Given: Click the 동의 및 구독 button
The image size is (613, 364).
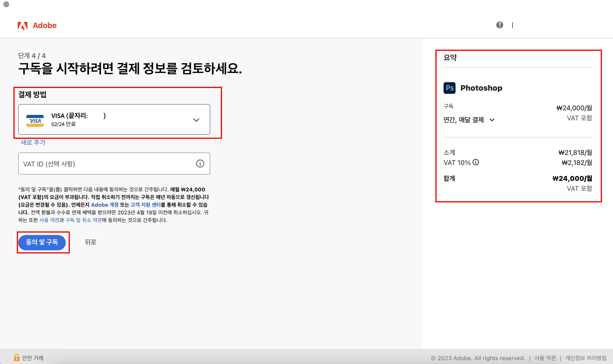Looking at the screenshot, I should (42, 242).
